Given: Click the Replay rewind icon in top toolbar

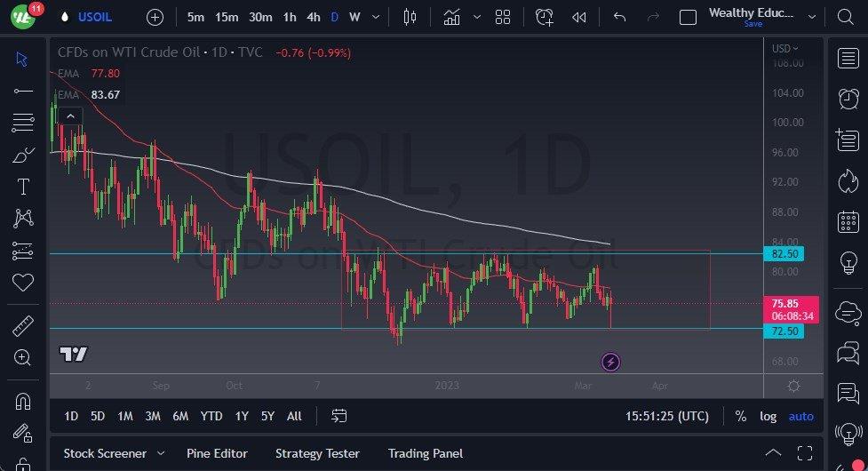Looking at the screenshot, I should click(x=579, y=17).
